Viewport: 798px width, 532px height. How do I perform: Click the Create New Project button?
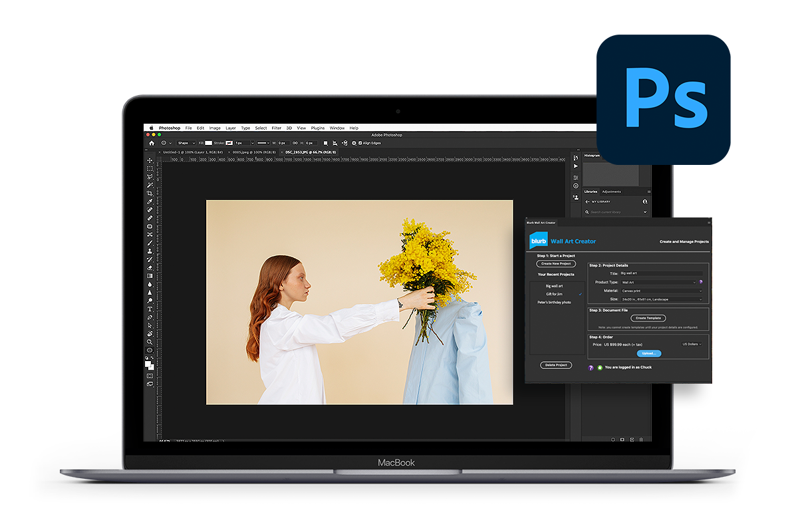tap(556, 264)
